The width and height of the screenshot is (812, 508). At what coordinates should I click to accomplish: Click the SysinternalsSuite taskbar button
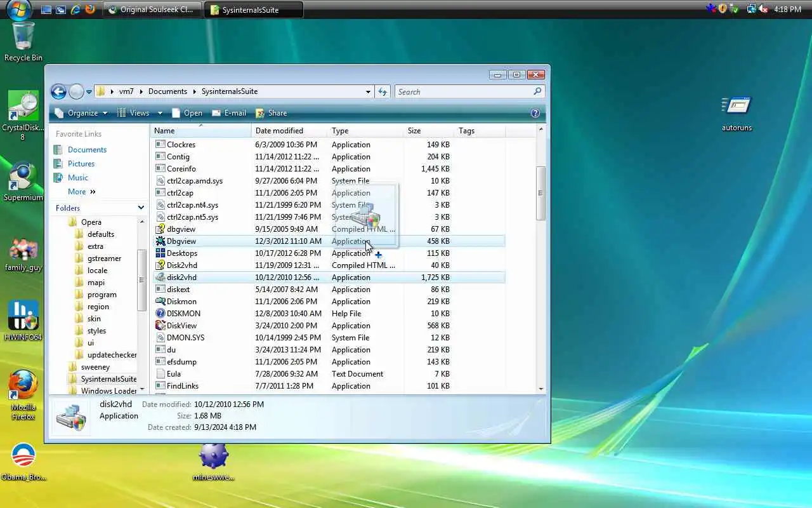(x=254, y=10)
